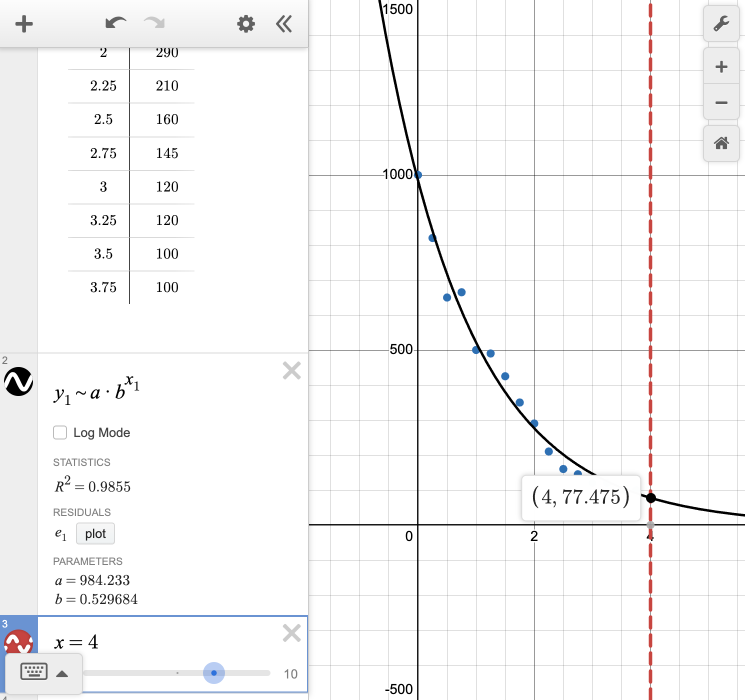Zoom in on the graph

pos(721,66)
